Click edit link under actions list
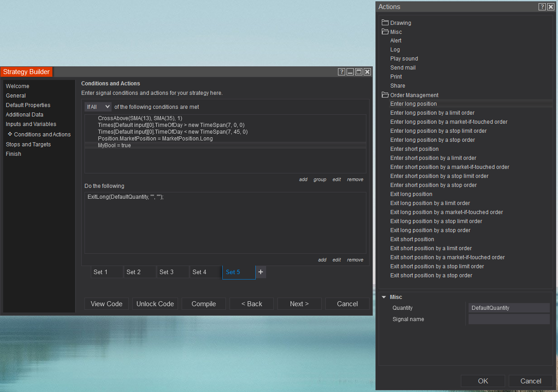Image resolution: width=558 pixels, height=392 pixels. pos(337,260)
